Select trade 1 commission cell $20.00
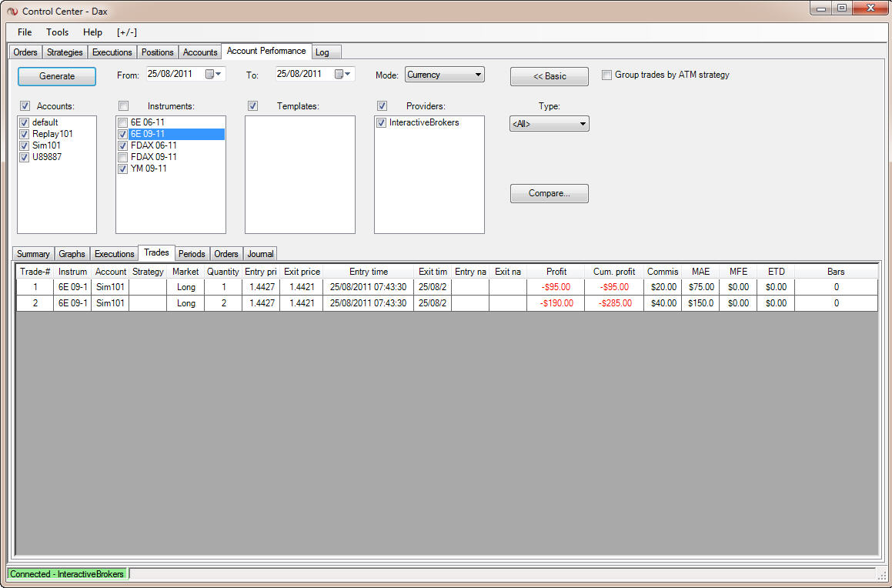 point(663,287)
